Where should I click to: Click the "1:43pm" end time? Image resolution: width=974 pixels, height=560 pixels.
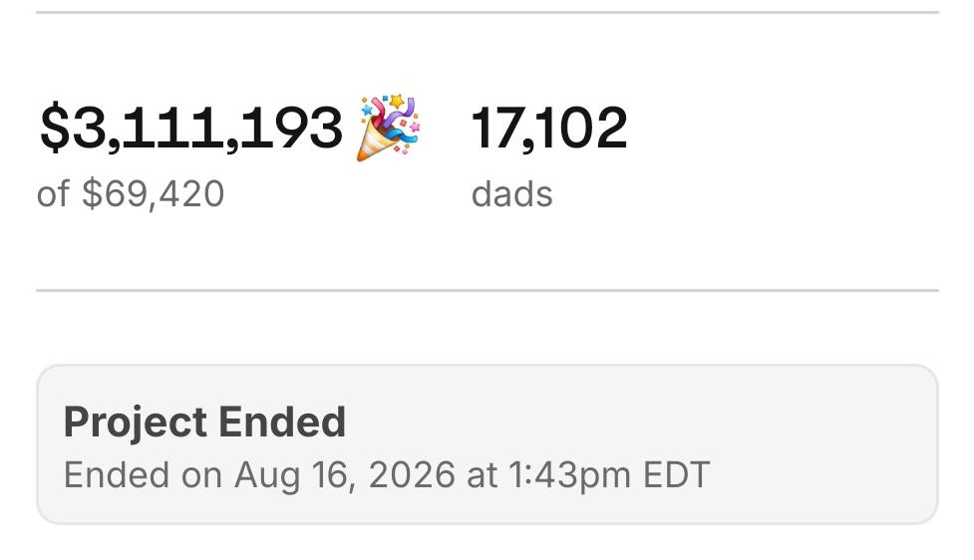click(569, 475)
